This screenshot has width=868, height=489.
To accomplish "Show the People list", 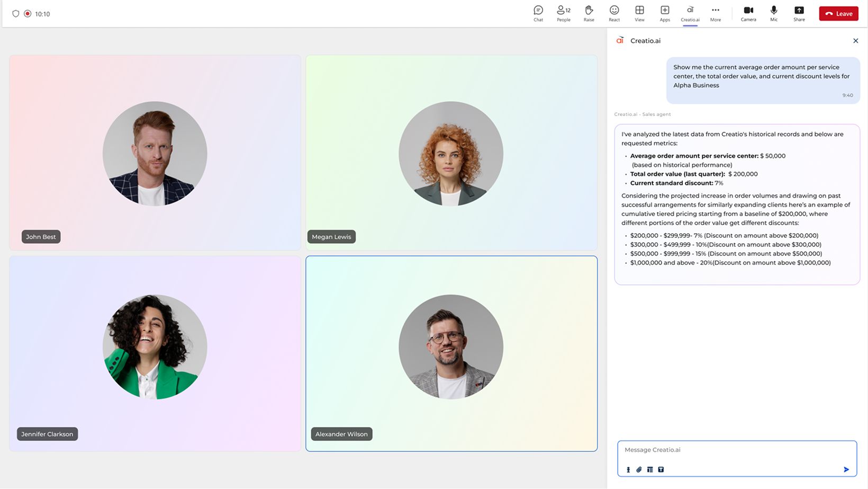I will click(x=563, y=13).
